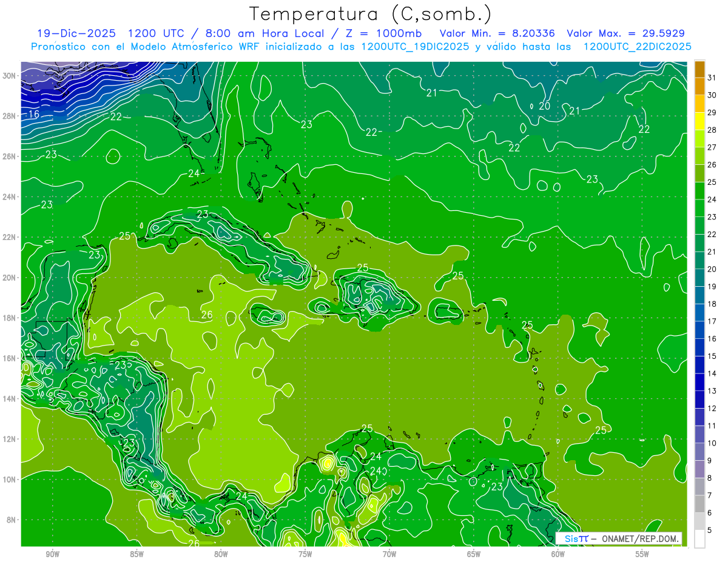This screenshot has height=562, width=728.
Task: Pick green legend swatch between 23 and 24
Action: click(x=699, y=208)
